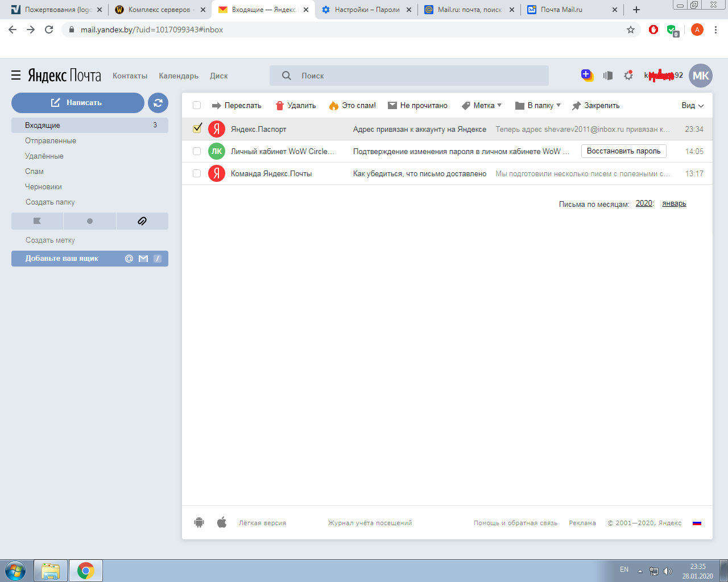Open the hamburger menu beside Яндекс logo
Viewport: 728px width, 582px height.
click(x=16, y=76)
